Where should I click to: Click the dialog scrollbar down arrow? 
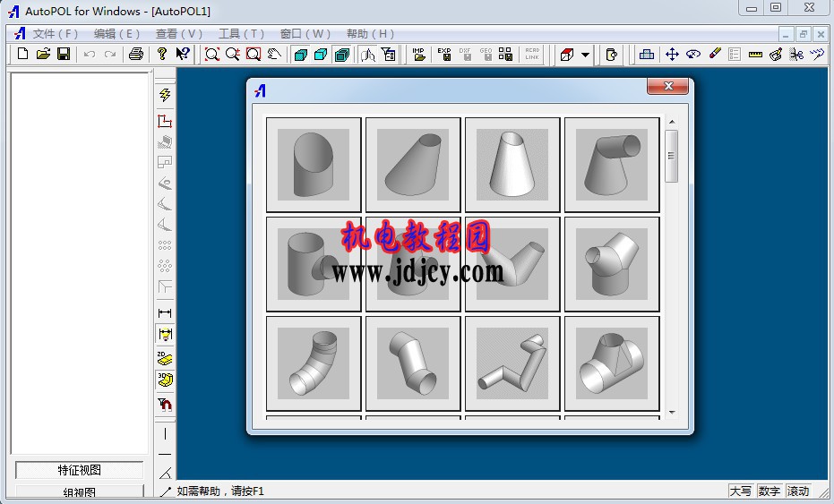pyautogui.click(x=672, y=413)
